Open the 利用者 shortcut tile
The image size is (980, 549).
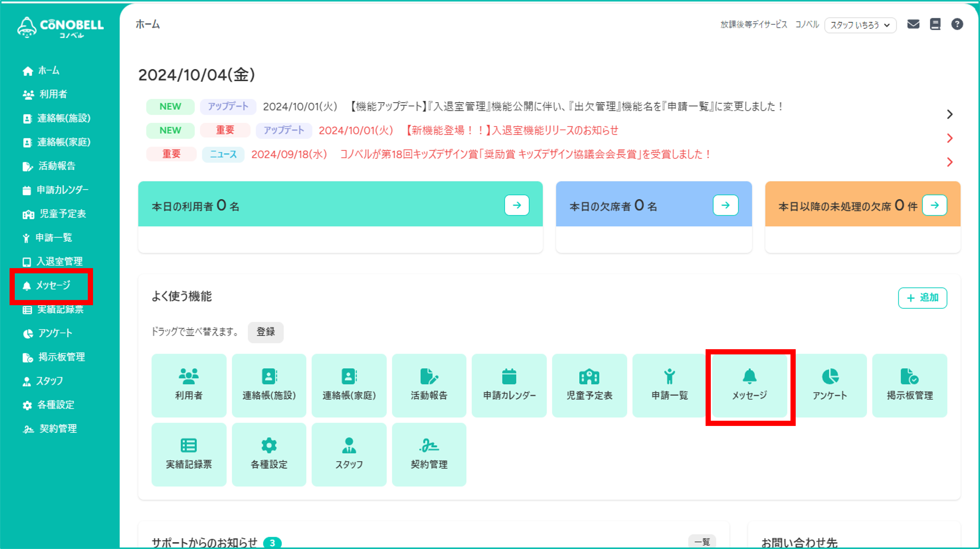pos(189,385)
